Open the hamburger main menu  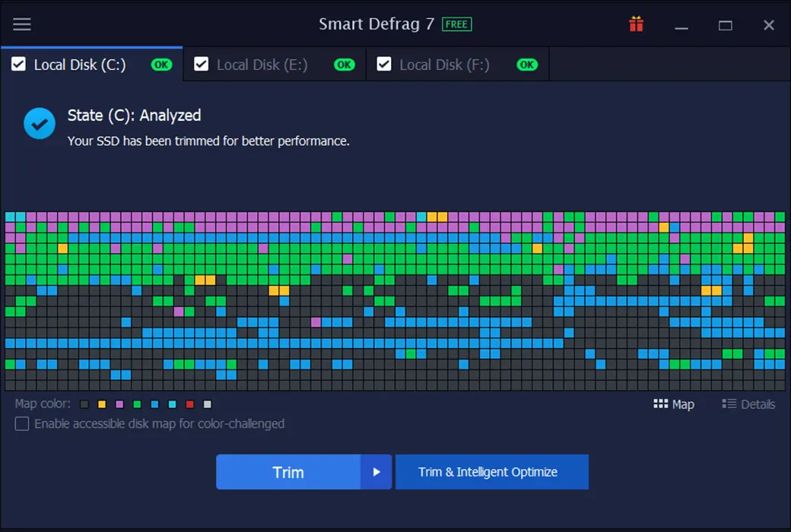click(x=22, y=24)
